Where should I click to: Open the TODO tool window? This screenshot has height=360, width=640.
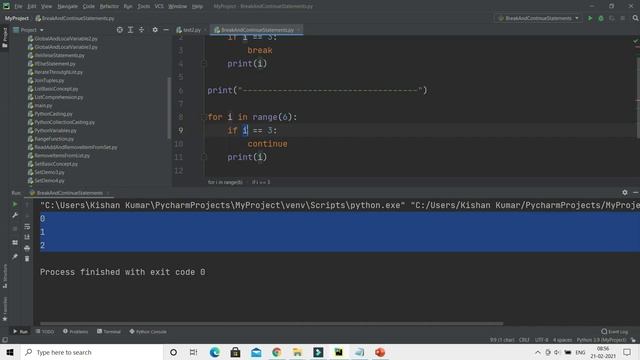click(45, 331)
